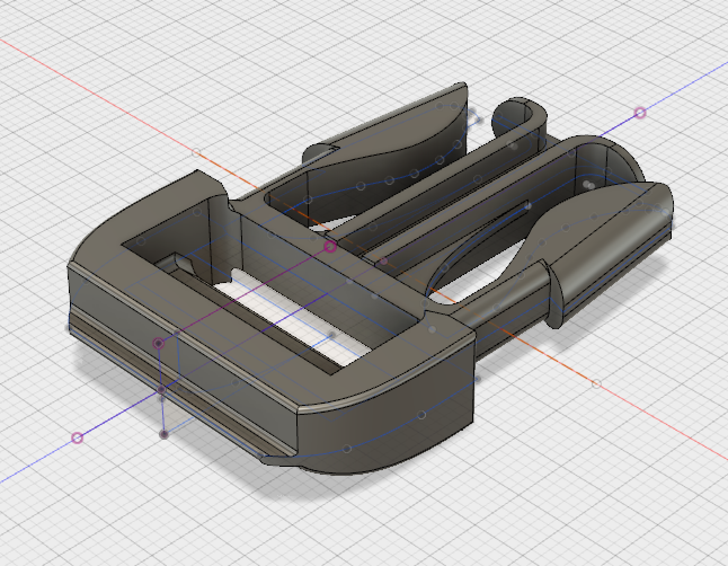Select the dark sketch point below the frame edge
This screenshot has width=728, height=566.
click(x=164, y=434)
